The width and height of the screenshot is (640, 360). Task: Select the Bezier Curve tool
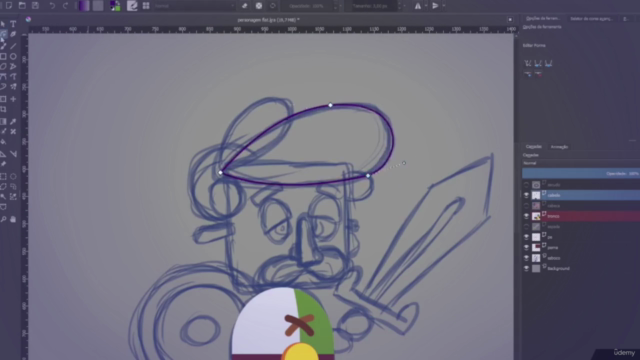pos(3,76)
